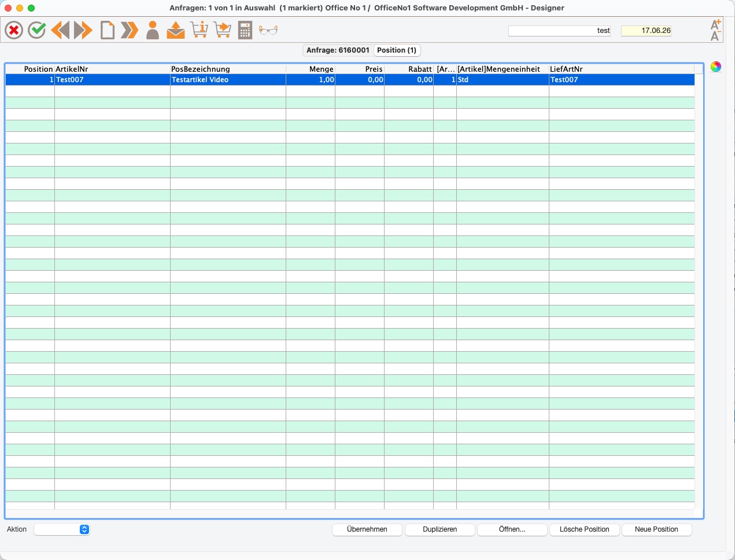Click the Lösche Position button
The width and height of the screenshot is (735, 560).
pos(584,529)
